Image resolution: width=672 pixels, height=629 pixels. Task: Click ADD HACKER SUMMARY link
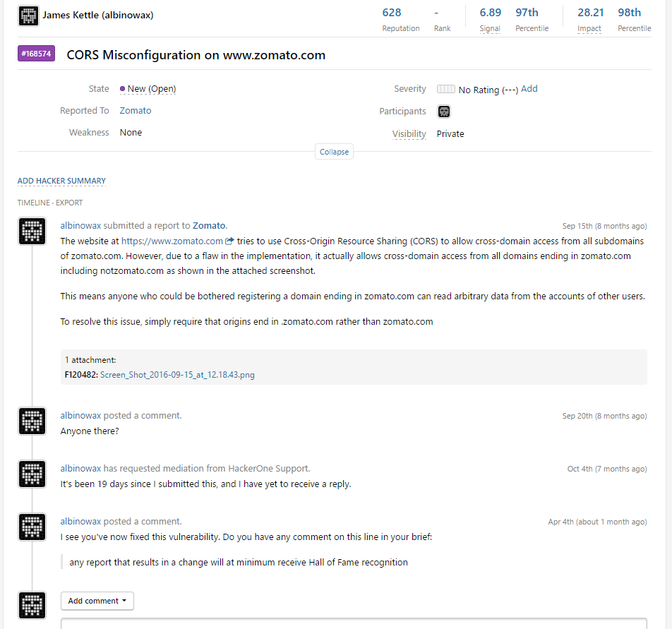[61, 181]
